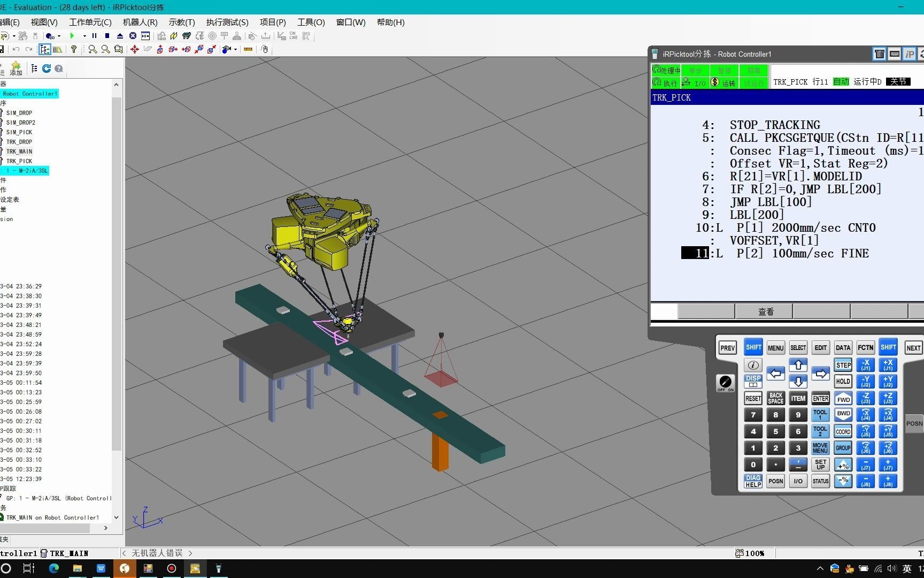Toggle the pendant keyboard button

894,54
